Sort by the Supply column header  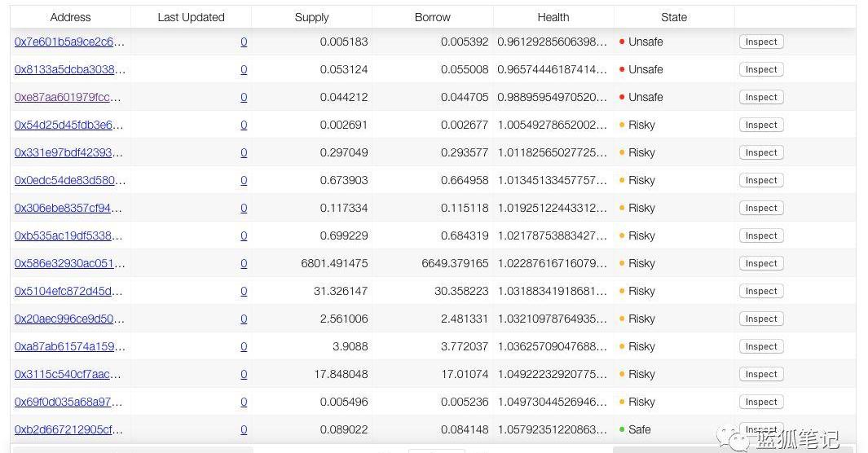(x=311, y=17)
